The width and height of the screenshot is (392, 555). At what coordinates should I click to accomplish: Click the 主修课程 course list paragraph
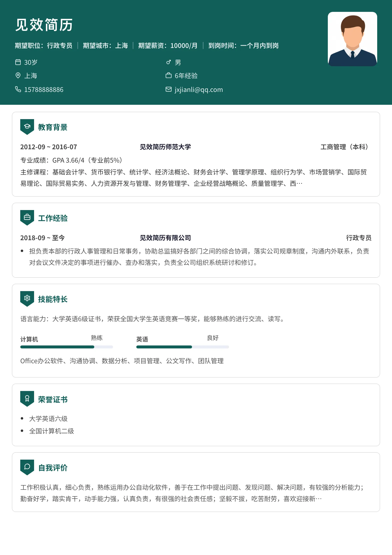[x=194, y=178]
